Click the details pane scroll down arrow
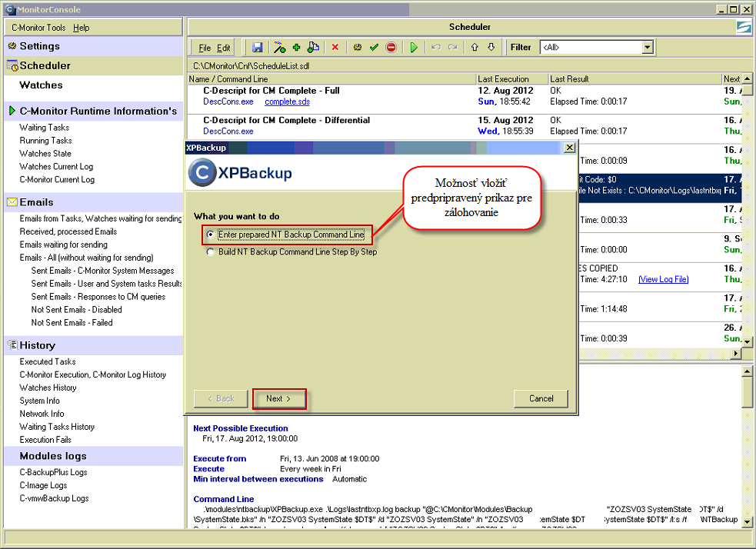The height and width of the screenshot is (549, 756). (x=747, y=521)
